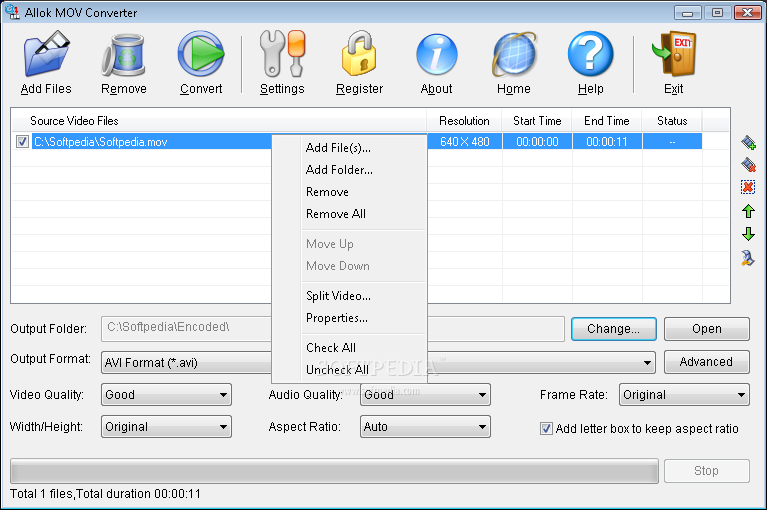Click the side wrench-and-film icon
This screenshot has height=510, width=767.
[x=748, y=258]
